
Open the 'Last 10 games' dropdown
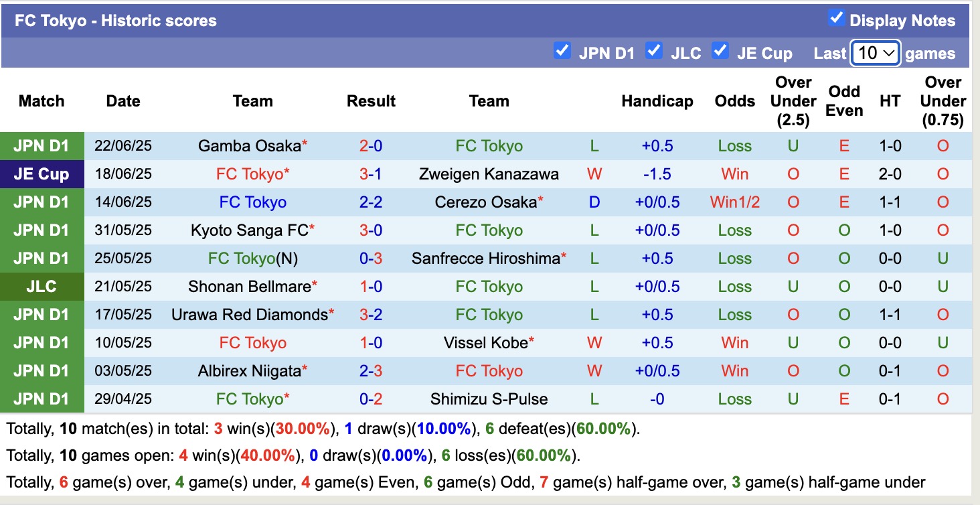(x=875, y=53)
